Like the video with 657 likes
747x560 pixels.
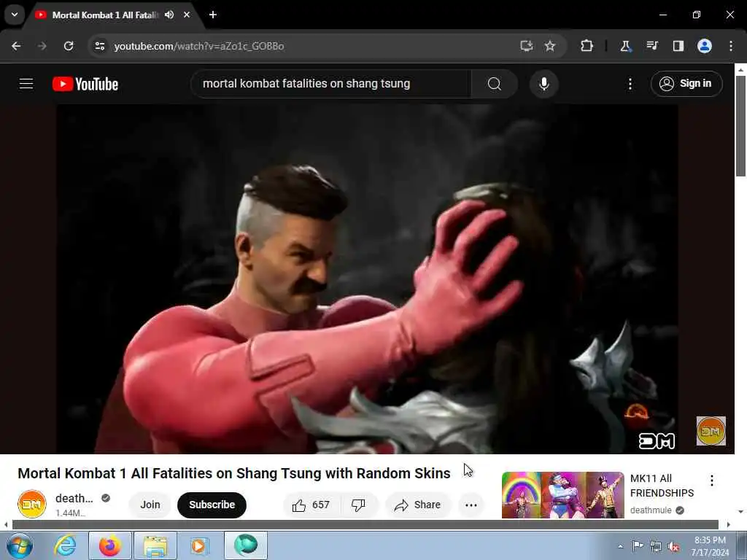311,505
